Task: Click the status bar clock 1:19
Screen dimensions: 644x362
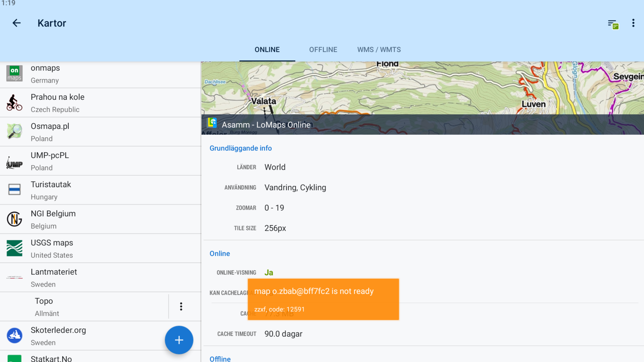Action: click(8, 3)
